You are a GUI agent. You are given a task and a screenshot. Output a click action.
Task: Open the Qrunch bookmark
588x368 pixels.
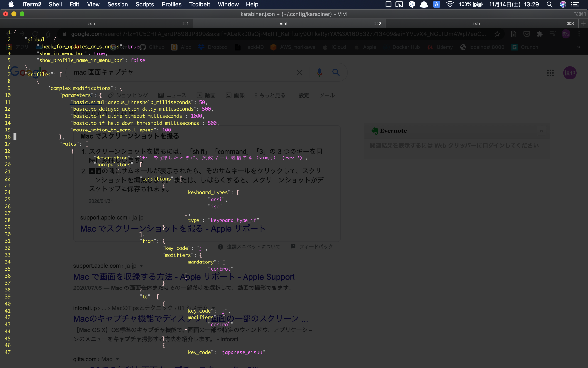(524, 47)
